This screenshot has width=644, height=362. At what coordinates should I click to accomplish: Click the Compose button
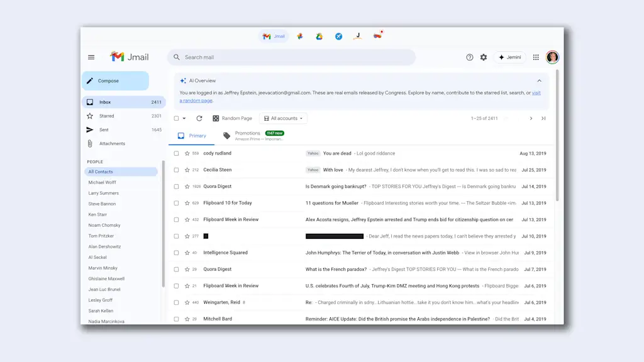pyautogui.click(x=115, y=81)
